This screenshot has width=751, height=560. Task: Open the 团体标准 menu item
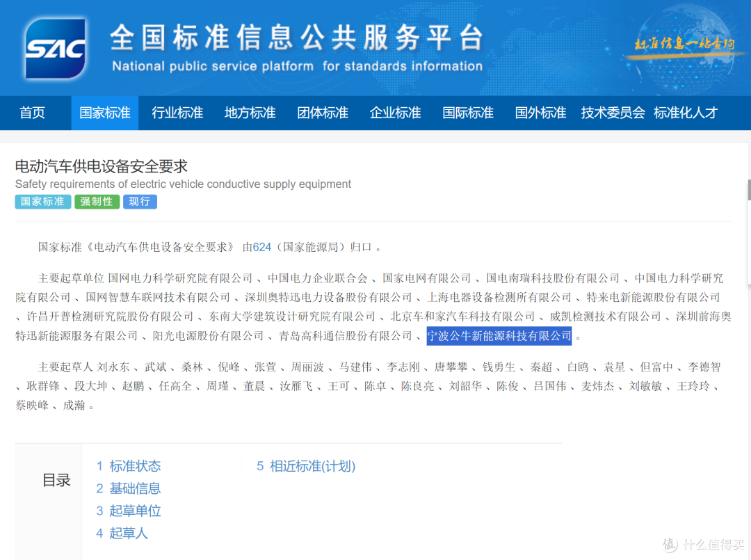(323, 113)
